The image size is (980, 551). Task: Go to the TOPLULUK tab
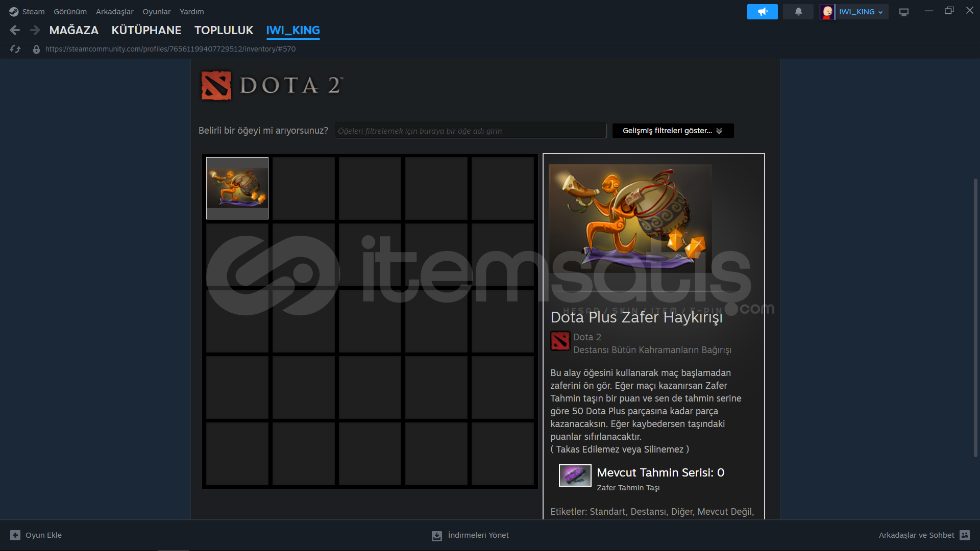click(224, 31)
